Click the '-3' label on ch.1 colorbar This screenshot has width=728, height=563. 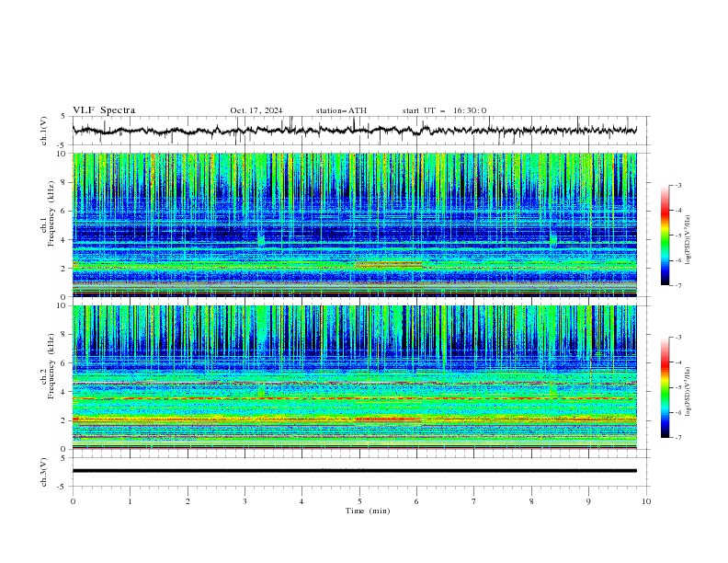(677, 185)
